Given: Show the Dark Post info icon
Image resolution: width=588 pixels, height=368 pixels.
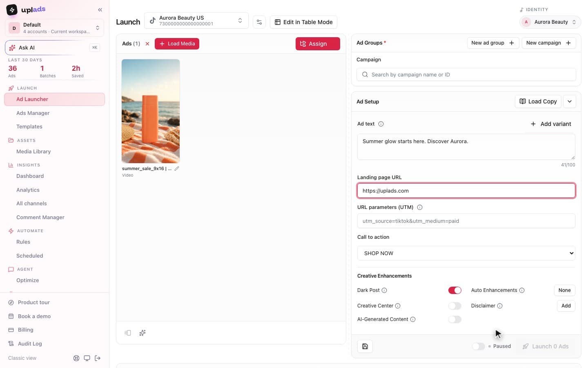Looking at the screenshot, I should pyautogui.click(x=384, y=290).
